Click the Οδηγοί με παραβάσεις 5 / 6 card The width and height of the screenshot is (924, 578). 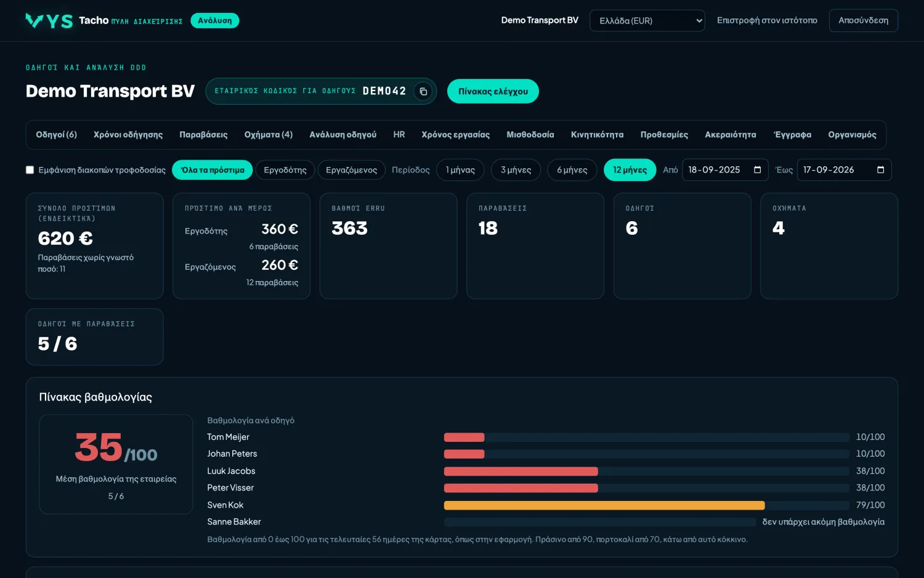(94, 337)
